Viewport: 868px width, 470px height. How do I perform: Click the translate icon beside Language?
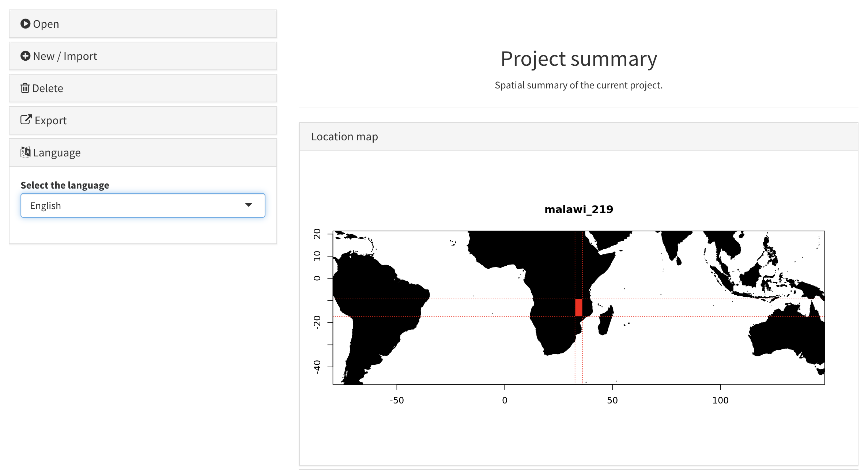tap(25, 152)
